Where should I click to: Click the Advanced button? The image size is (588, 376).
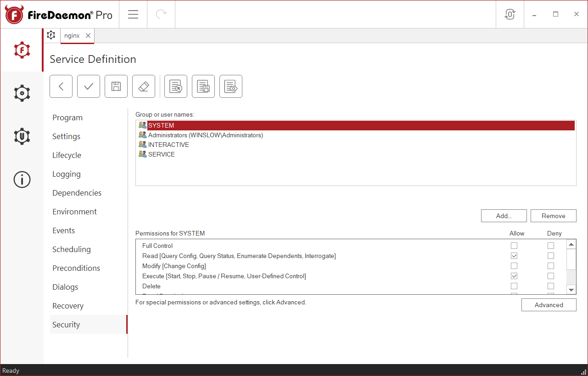click(549, 305)
